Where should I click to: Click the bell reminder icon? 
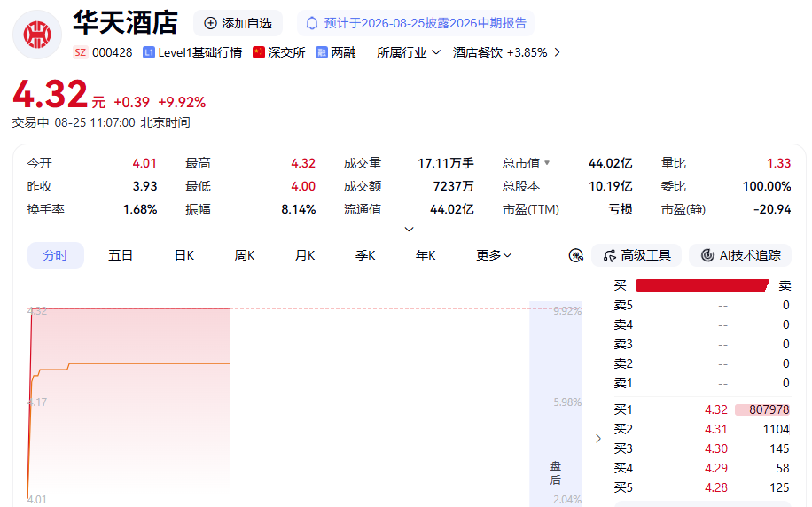(x=312, y=23)
